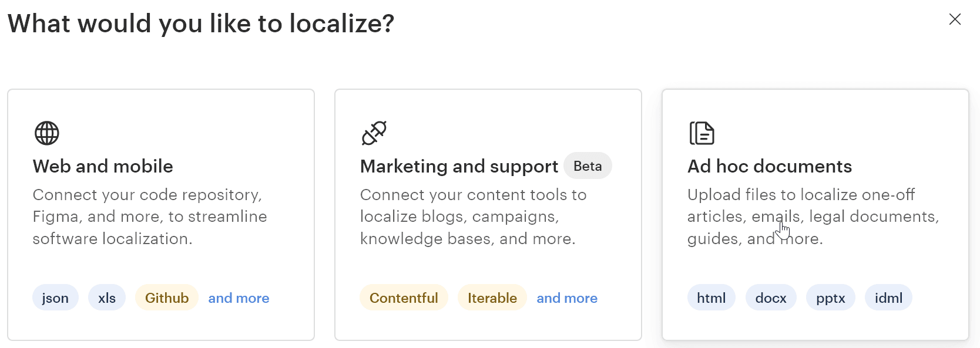Select the Iterable integration tag

pyautogui.click(x=492, y=298)
